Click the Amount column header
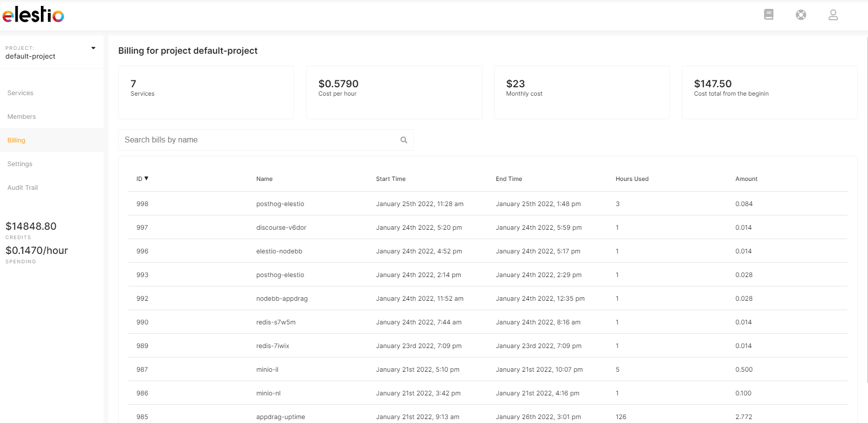The width and height of the screenshot is (868, 423). (746, 179)
